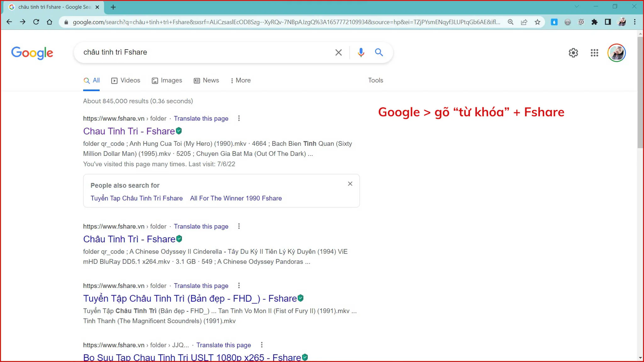644x362 pixels.
Task: Close the châu tinh trì Fshare tab
Action: click(97, 7)
